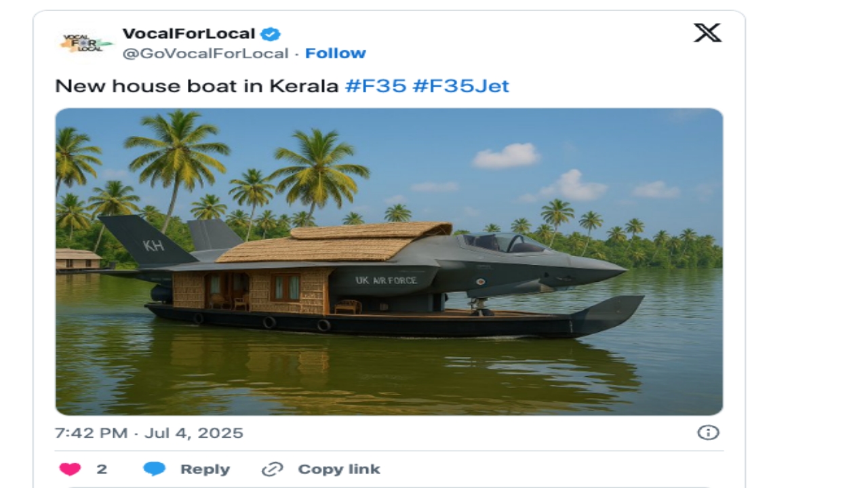
Task: Open the post info icon
Action: point(708,432)
